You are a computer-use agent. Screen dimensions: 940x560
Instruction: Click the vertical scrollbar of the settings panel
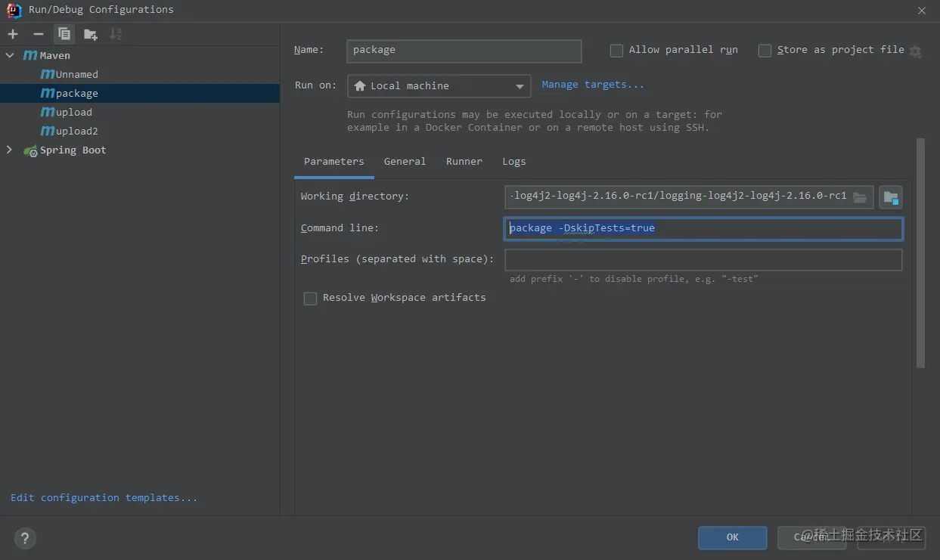(920, 253)
